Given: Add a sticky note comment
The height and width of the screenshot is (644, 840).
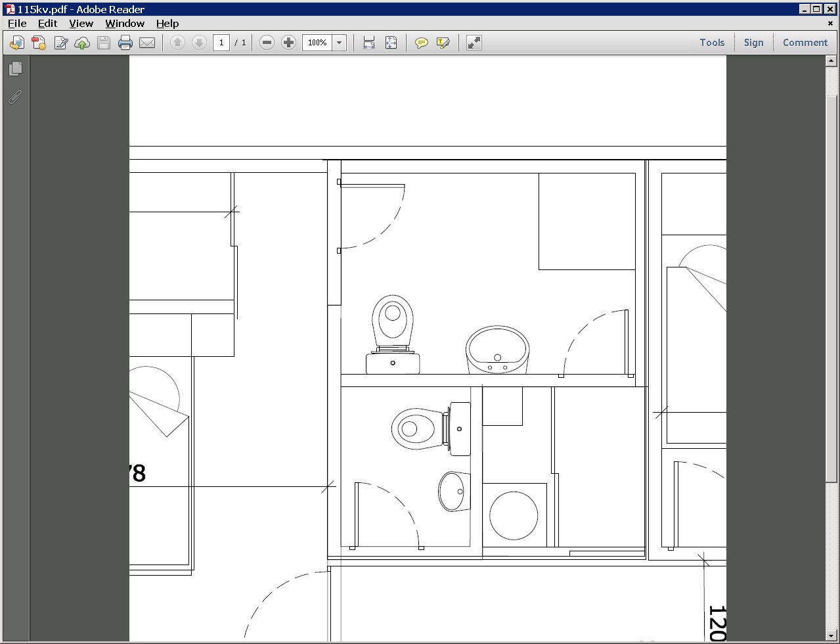Looking at the screenshot, I should (x=422, y=43).
